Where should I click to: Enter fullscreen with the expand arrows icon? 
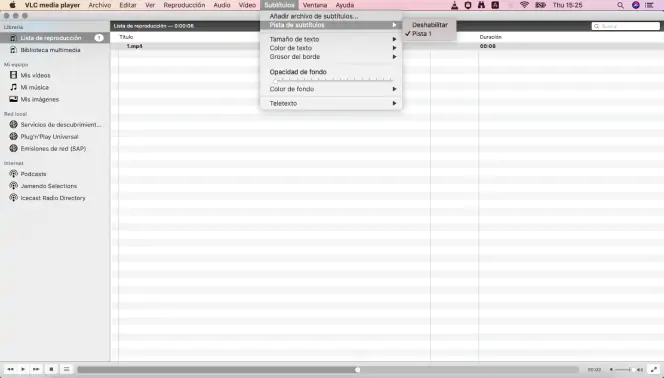[x=654, y=370]
